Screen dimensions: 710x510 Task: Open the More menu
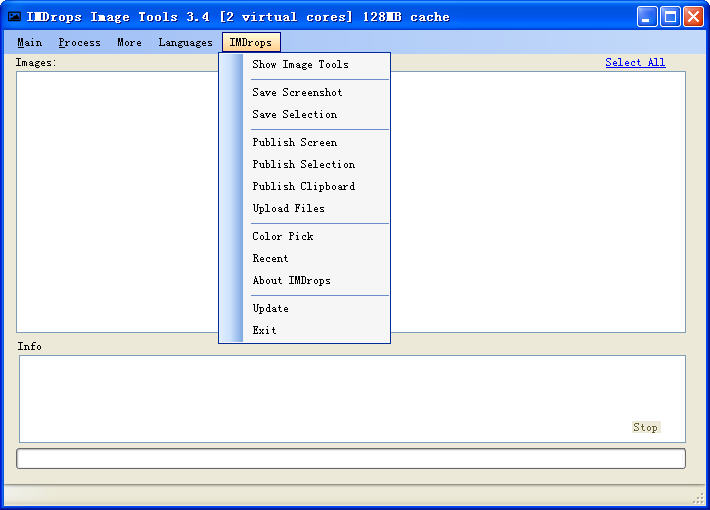tap(129, 43)
